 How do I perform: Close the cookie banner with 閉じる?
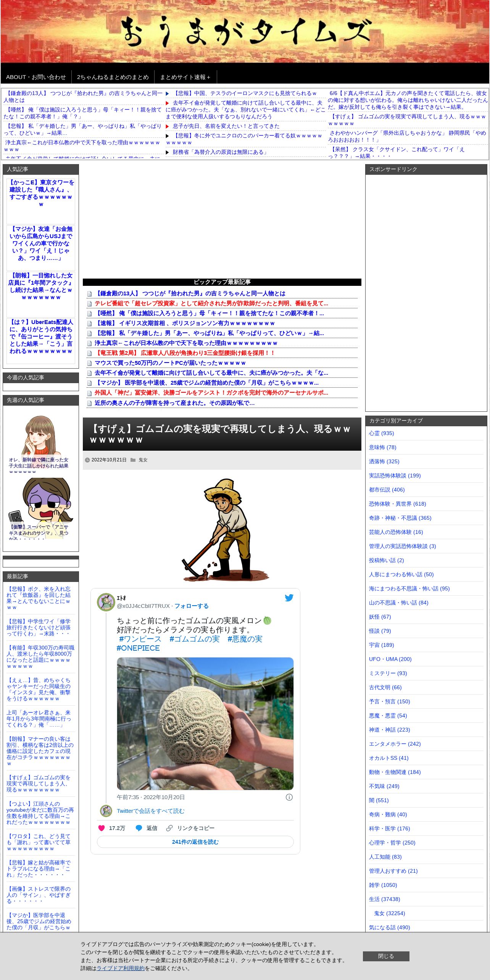click(386, 956)
